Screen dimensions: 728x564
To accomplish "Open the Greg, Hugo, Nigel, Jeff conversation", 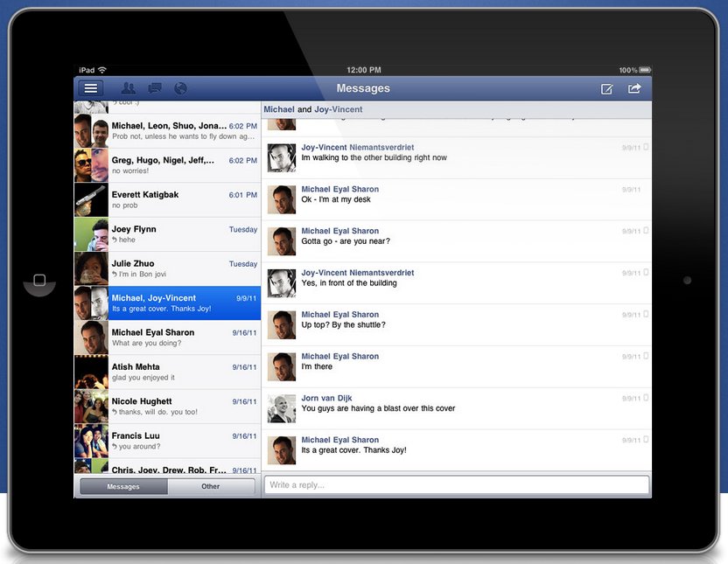I will [168, 165].
